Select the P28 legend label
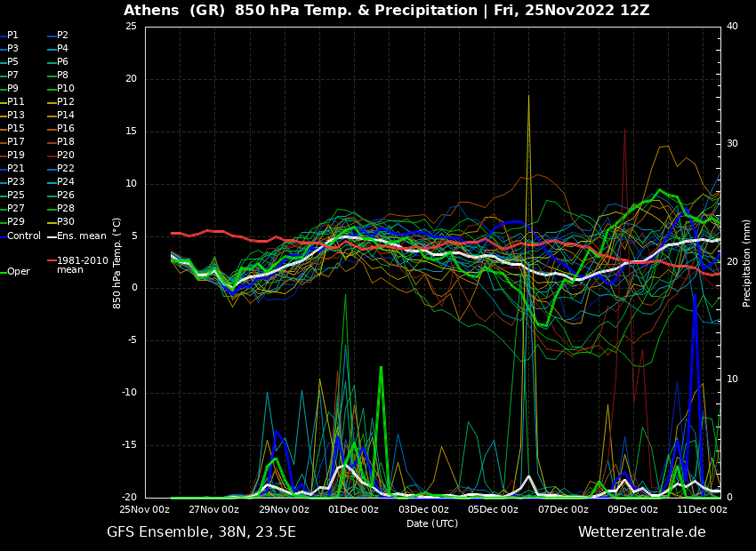The height and width of the screenshot is (551, 756). 60,208
